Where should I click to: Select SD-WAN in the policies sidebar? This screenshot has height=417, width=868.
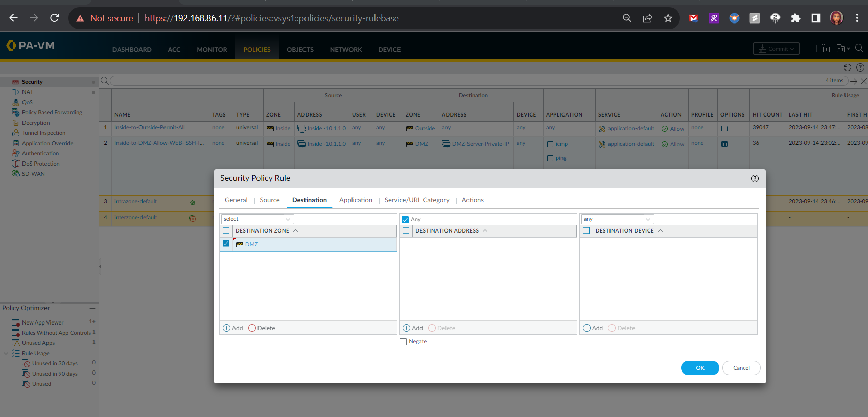coord(33,174)
